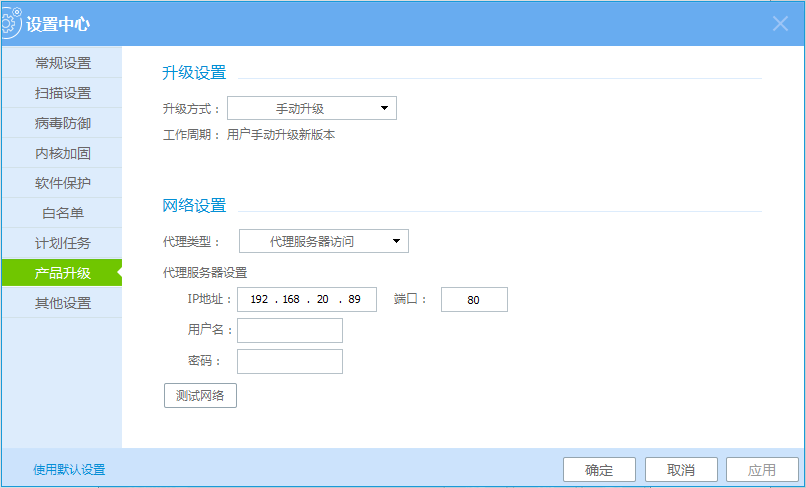Select the 白名单 sidebar item
Viewport: 806px width, 488px height.
coord(62,213)
